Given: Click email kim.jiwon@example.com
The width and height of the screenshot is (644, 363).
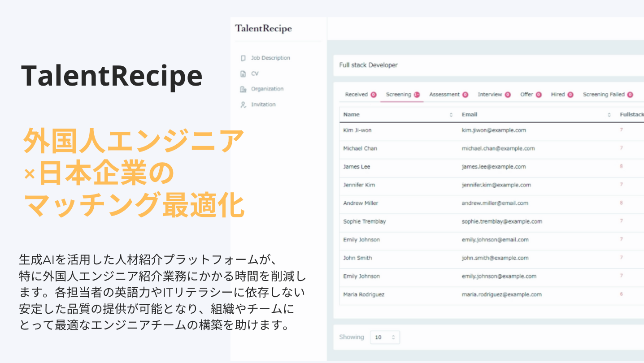Looking at the screenshot, I should point(494,130).
